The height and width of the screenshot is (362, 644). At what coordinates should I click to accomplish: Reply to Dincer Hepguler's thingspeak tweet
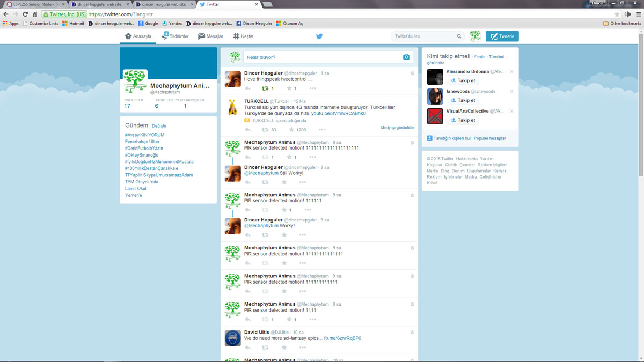(246, 88)
